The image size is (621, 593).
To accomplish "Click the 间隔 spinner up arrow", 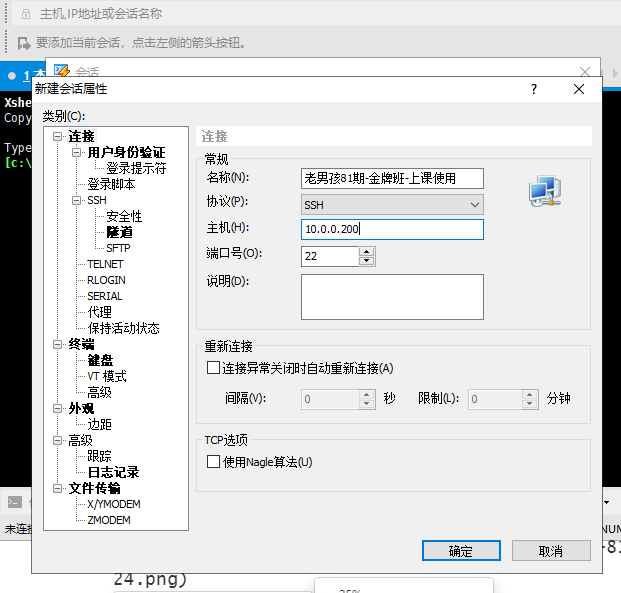I will [x=367, y=395].
